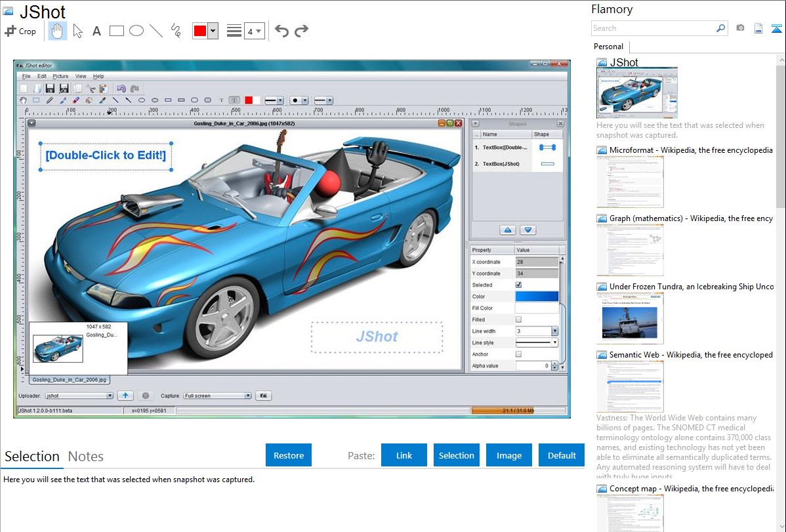
Task: Open the Uploader dropdown set to jshot
Action: (79, 396)
